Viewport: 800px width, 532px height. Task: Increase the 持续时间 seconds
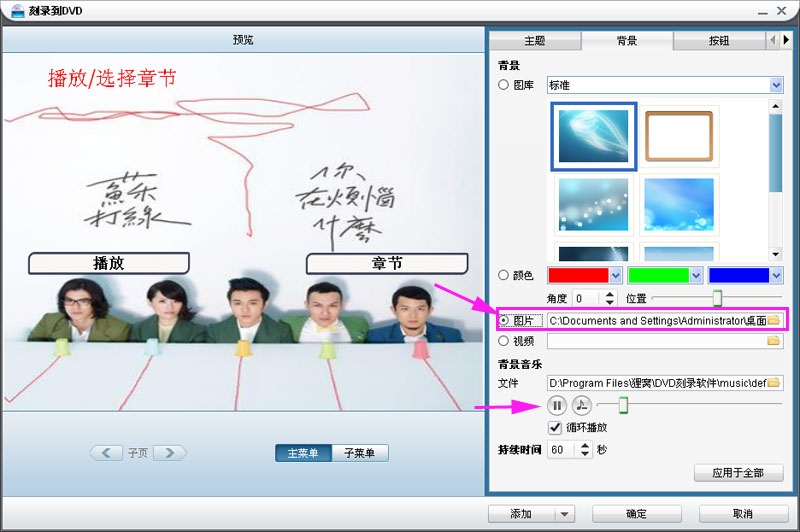585,446
